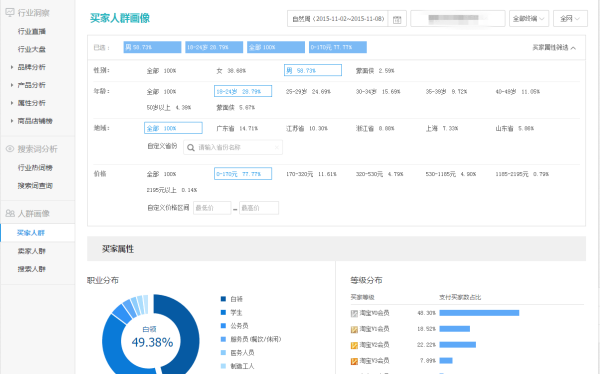Select the 25-29岁 age filter option
This screenshot has width=600, height=374.
point(308,91)
